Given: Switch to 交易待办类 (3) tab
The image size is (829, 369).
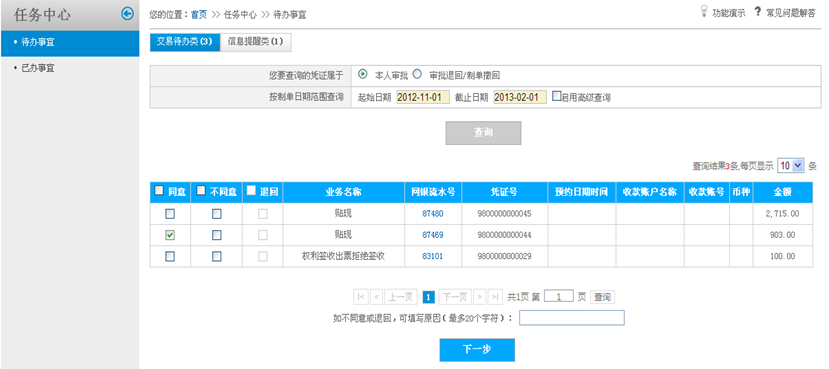Looking at the screenshot, I should coord(185,42).
